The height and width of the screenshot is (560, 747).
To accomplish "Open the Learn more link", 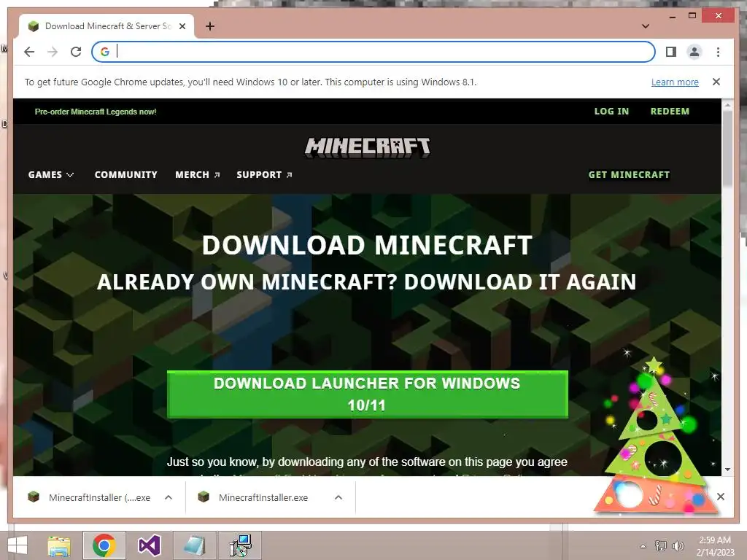I will click(x=675, y=82).
